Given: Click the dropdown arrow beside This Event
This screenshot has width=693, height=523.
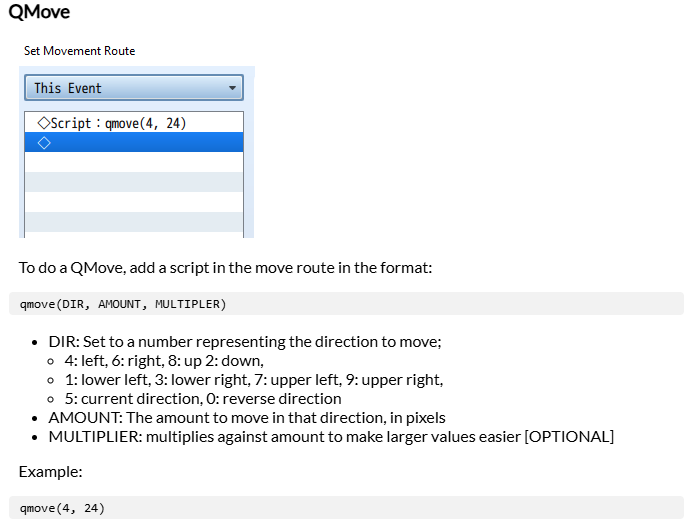Looking at the screenshot, I should click(x=232, y=88).
